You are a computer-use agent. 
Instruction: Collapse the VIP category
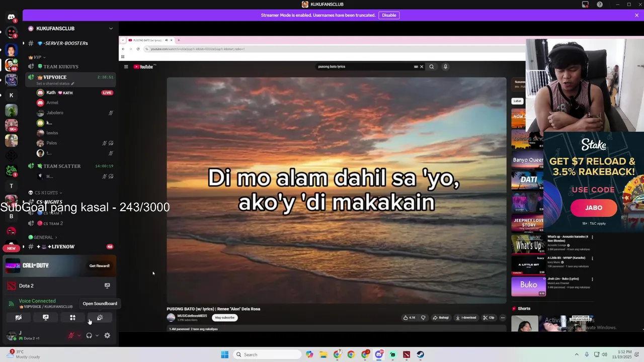click(37, 57)
